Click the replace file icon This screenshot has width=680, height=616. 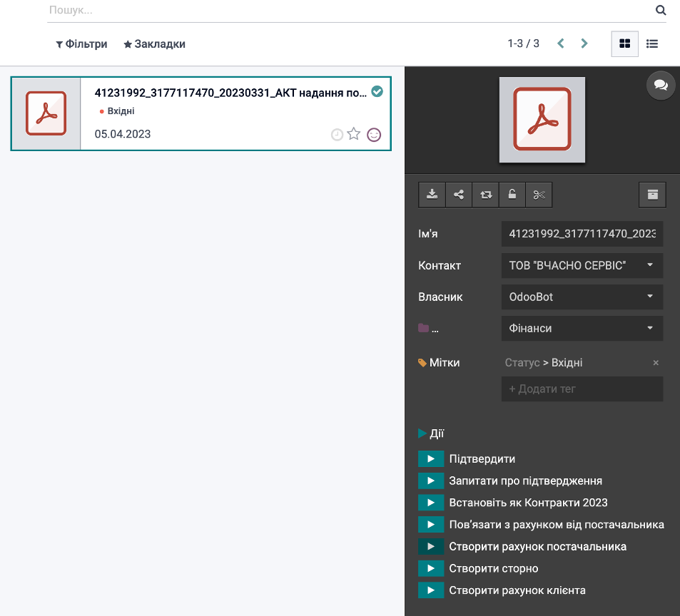click(485, 195)
